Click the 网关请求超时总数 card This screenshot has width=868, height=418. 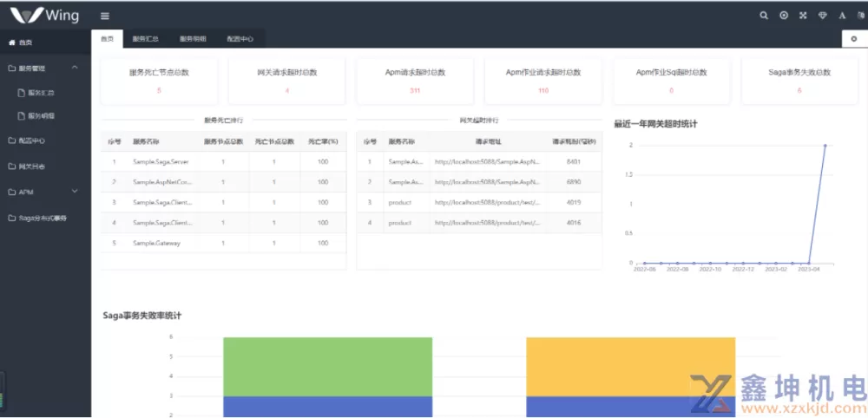286,81
